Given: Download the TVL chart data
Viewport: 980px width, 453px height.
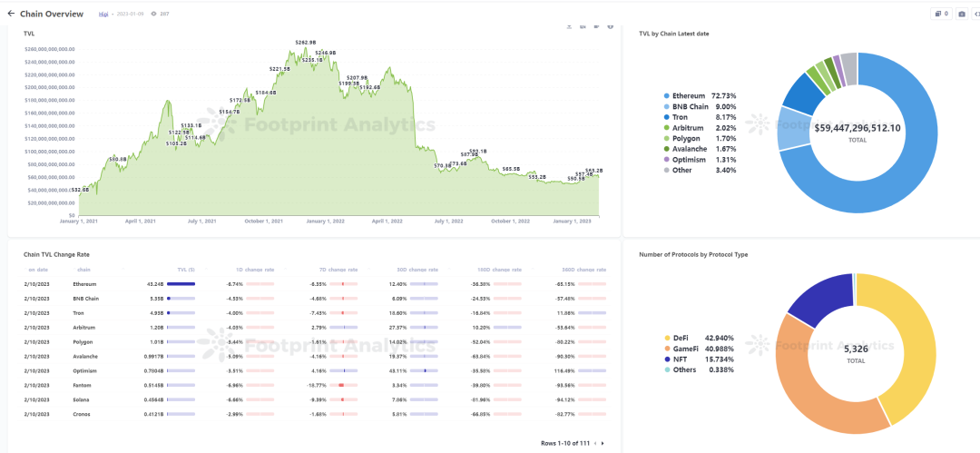Looking at the screenshot, I should tap(569, 26).
